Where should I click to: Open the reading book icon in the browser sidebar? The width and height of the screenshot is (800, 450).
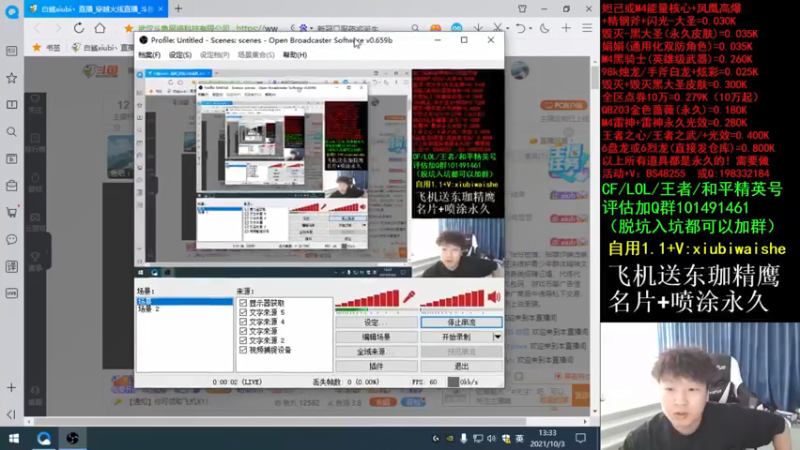[11, 105]
